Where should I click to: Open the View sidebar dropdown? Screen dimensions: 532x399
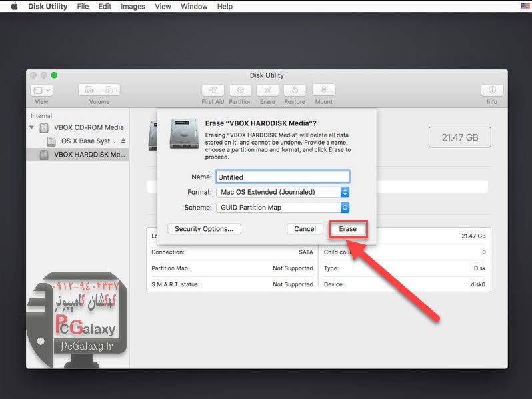41,90
